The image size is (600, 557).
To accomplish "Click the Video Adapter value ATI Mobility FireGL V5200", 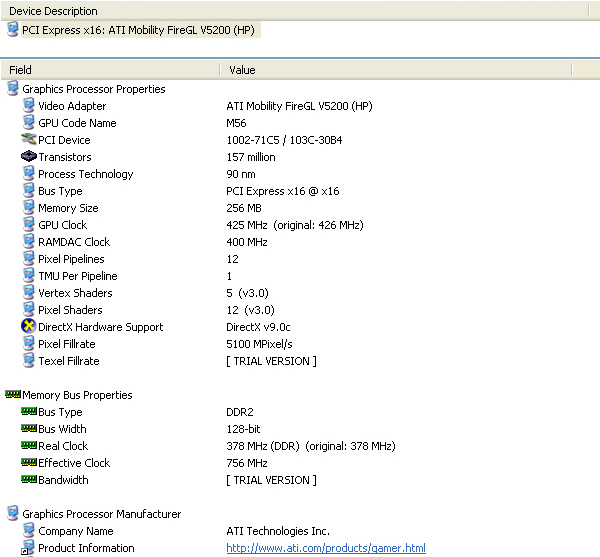I will point(299,106).
